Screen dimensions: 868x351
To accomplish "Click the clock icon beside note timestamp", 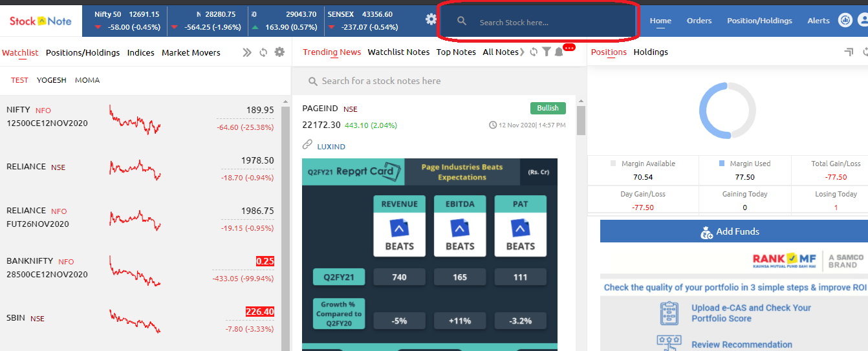I will (x=493, y=125).
